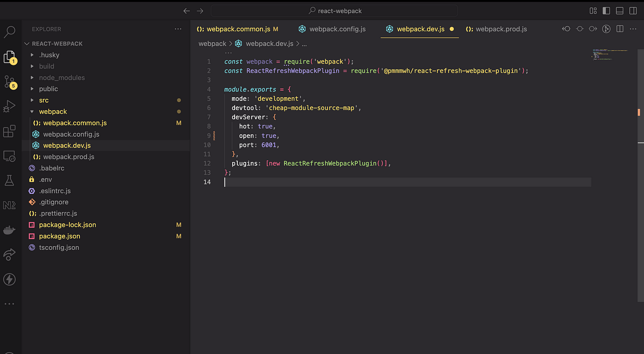Click the port value 6001
This screenshot has height=354, width=644.
point(269,145)
